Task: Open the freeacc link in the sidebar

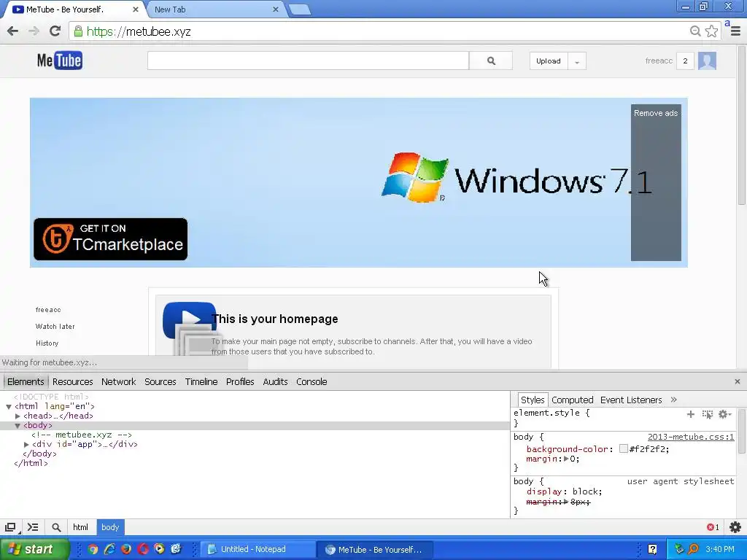Action: 48,309
